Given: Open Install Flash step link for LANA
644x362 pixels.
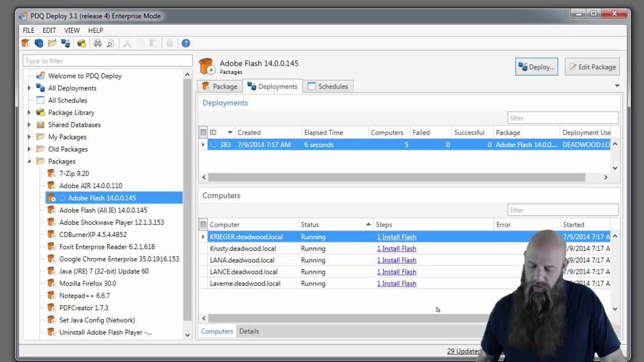Looking at the screenshot, I should point(396,260).
